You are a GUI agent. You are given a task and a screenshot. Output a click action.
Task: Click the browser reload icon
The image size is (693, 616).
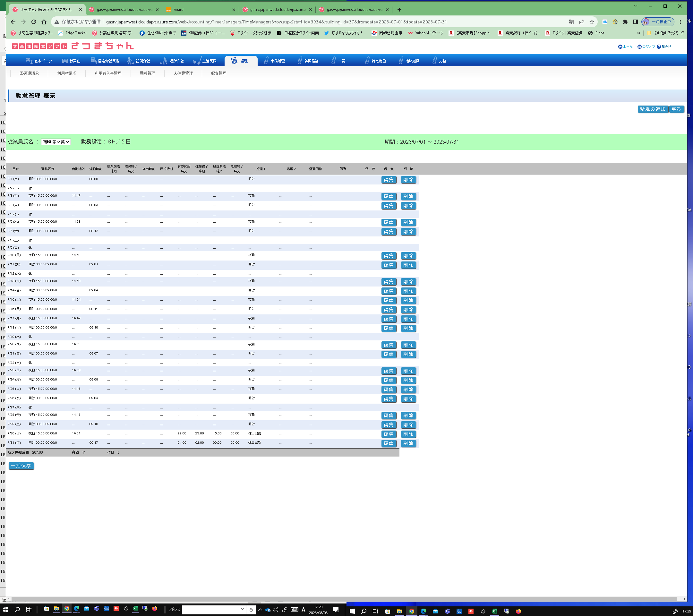(x=34, y=22)
